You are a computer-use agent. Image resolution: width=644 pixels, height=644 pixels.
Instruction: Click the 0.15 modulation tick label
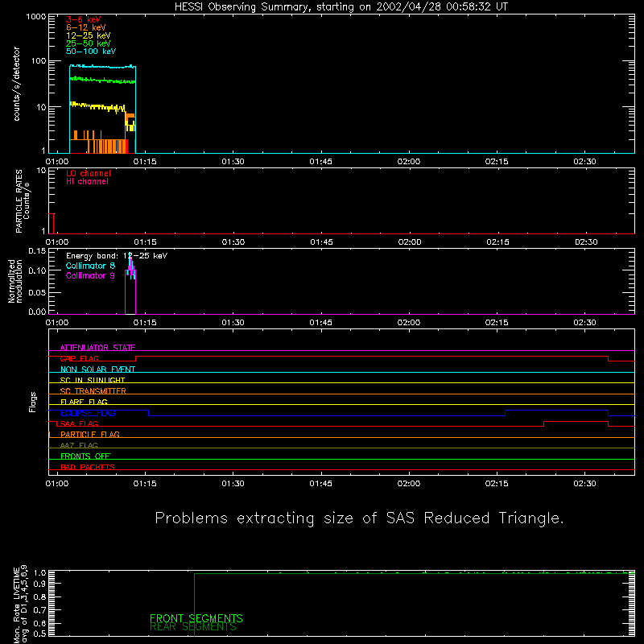click(37, 251)
